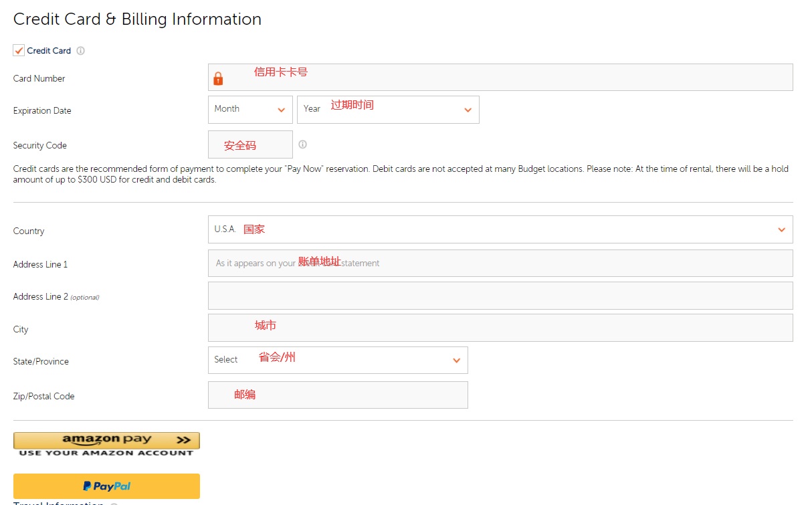Focus the Zip/Postal Code input field

338,395
